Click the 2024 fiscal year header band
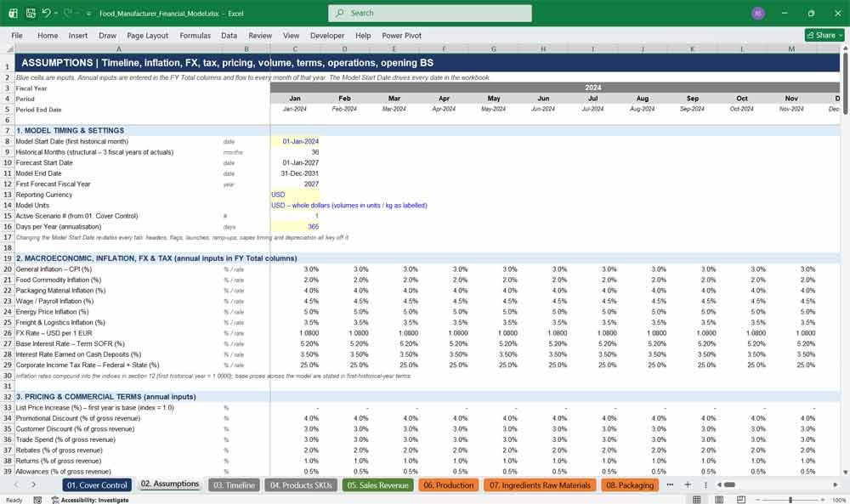 (555, 88)
